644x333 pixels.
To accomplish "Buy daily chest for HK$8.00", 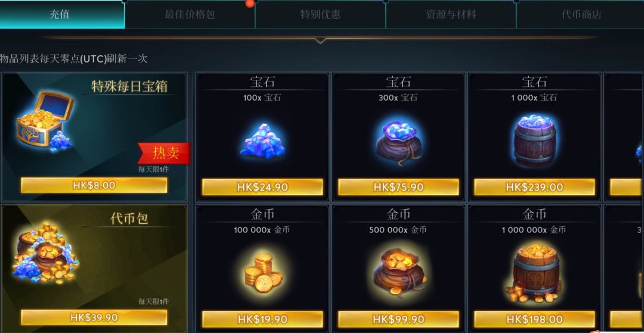I will tap(94, 185).
